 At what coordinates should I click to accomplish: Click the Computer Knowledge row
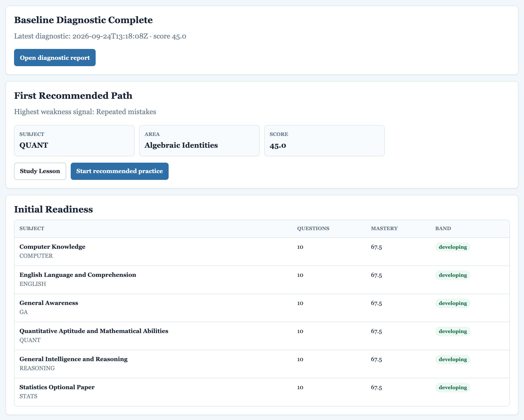click(262, 252)
